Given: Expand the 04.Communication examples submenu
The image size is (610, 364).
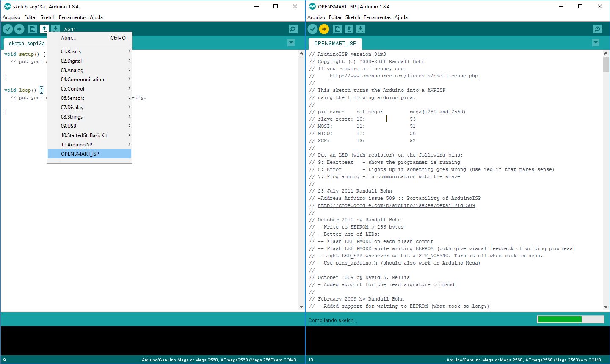Looking at the screenshot, I should (89, 80).
